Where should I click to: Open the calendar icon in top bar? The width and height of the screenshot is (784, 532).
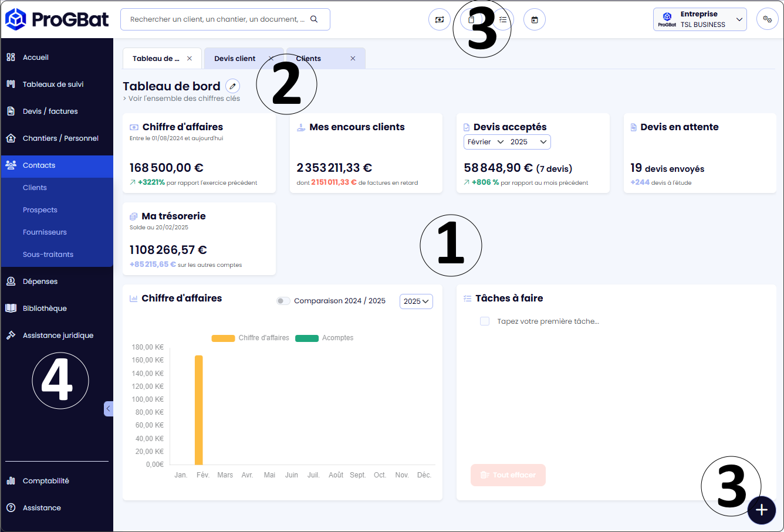535,19
